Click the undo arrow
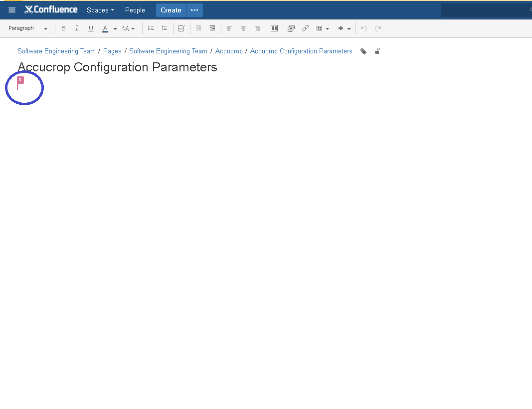532x409 pixels. point(364,28)
